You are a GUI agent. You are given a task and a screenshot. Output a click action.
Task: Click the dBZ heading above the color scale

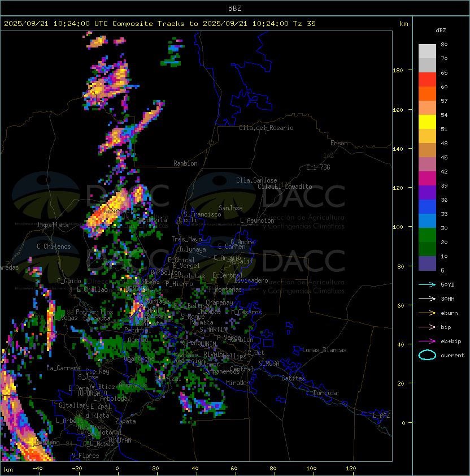coord(441,31)
